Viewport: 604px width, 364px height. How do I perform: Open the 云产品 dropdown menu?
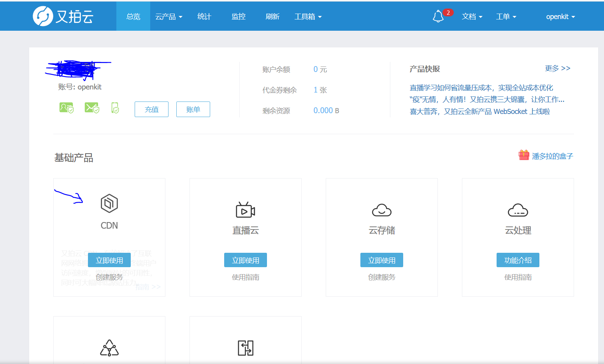(x=169, y=16)
